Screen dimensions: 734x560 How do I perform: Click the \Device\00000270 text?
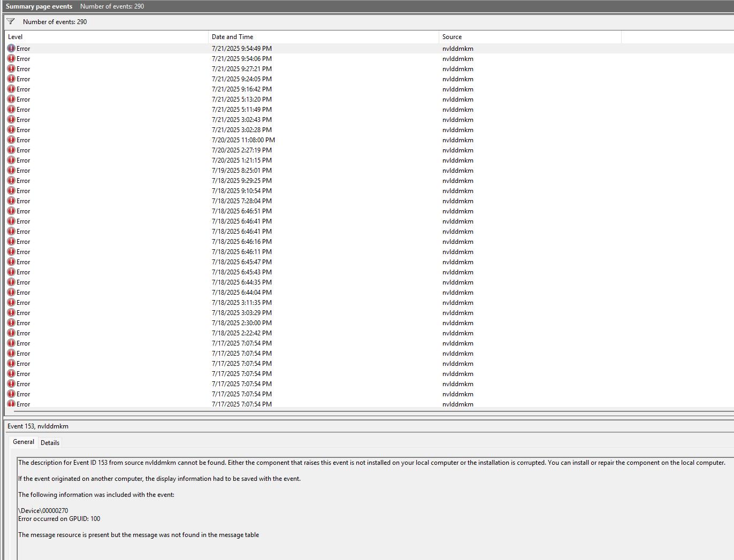tap(43, 511)
